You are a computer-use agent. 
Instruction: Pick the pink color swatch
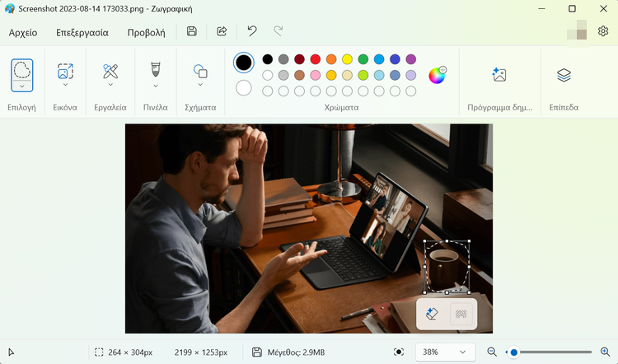316,75
